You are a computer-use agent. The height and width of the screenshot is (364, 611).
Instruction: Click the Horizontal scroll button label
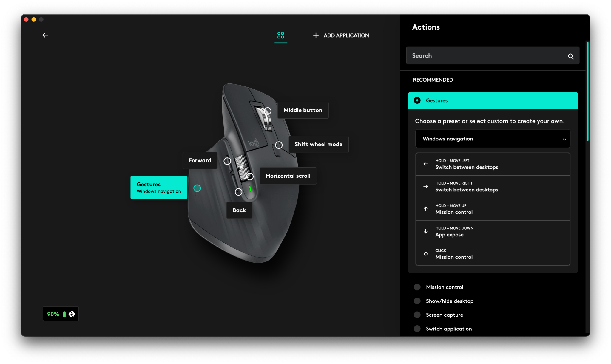pos(288,176)
